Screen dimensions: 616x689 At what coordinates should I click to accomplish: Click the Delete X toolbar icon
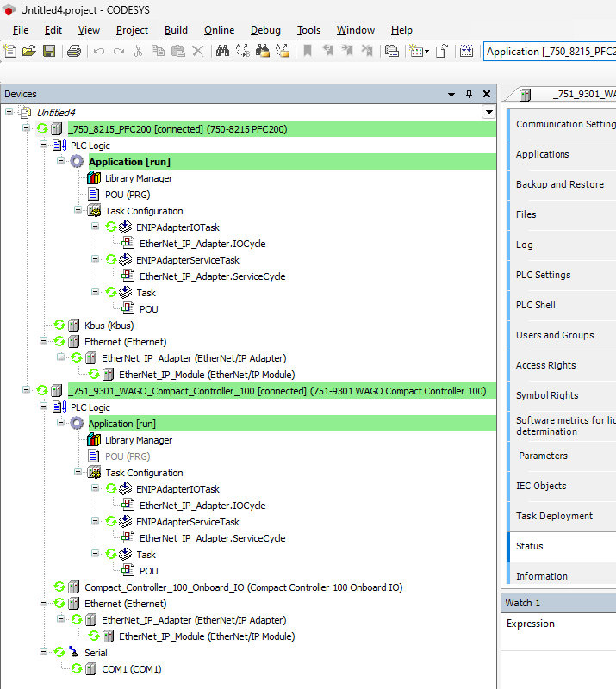point(198,51)
